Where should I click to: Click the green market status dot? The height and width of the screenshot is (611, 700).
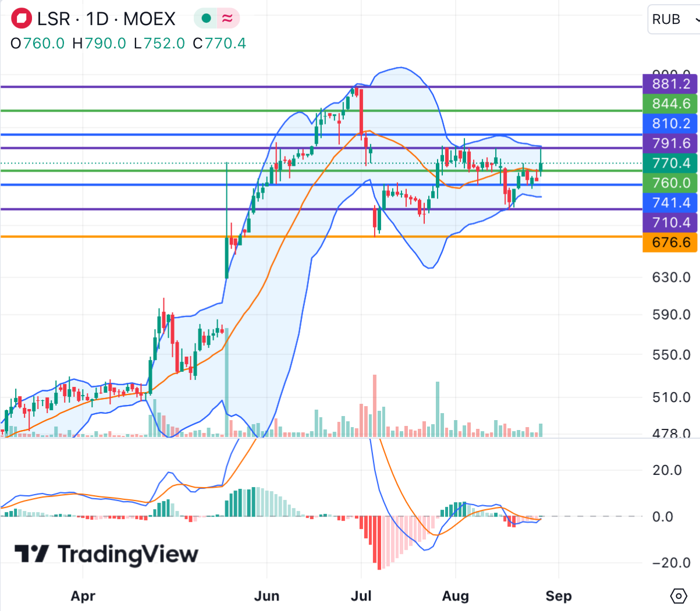tap(205, 19)
